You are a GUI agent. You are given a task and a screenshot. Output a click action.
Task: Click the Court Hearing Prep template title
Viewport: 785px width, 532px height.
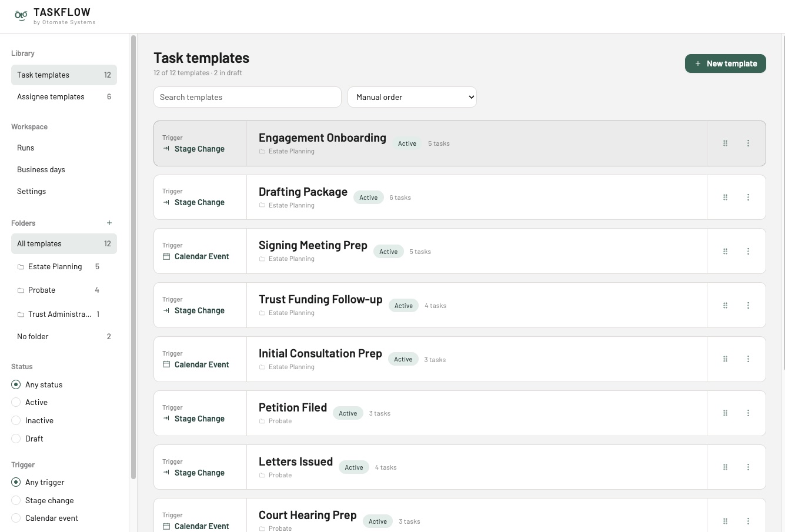(308, 515)
